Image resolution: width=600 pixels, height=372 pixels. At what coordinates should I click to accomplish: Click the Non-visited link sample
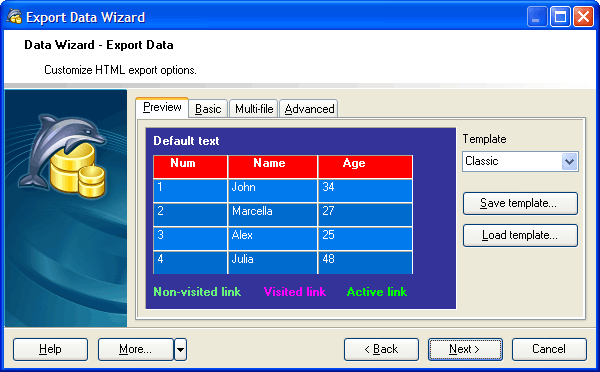(197, 292)
